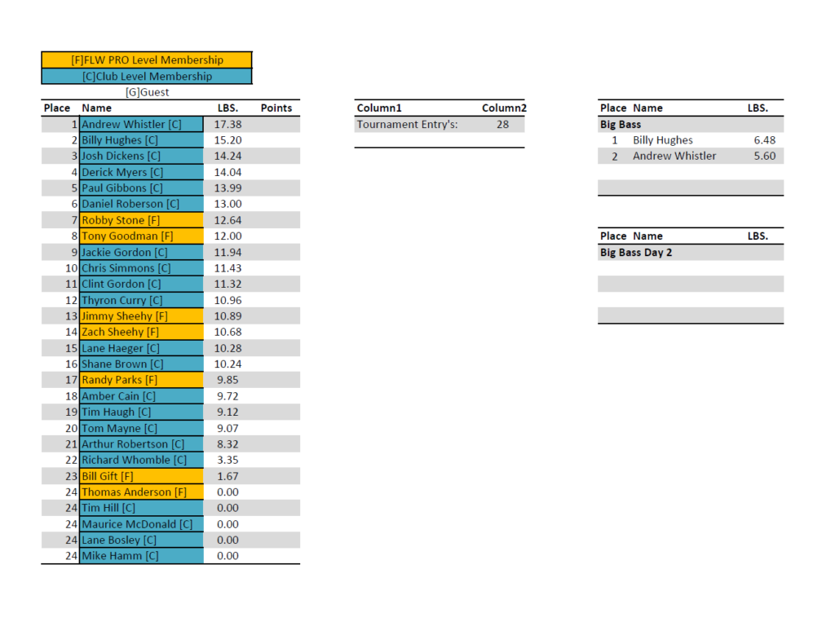
Task: Click the 17.38 weight value
Action: [x=228, y=124]
